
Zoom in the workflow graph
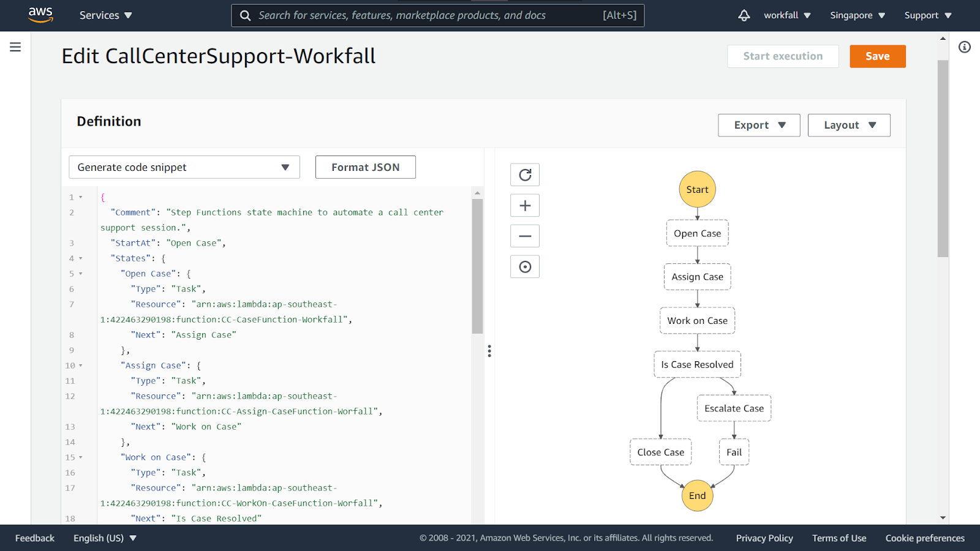point(525,206)
